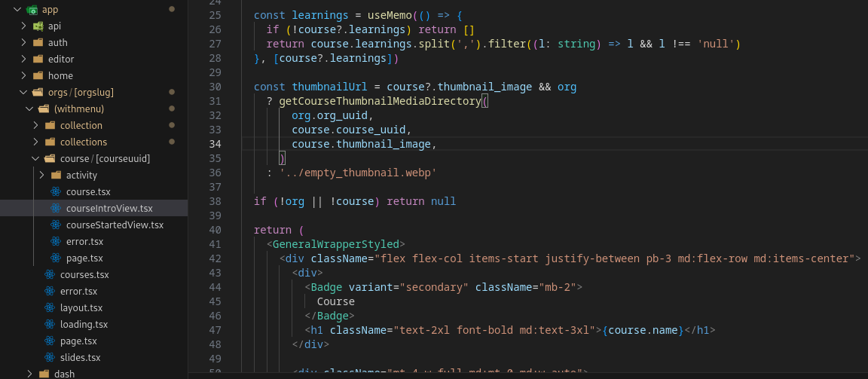Click the React icon beside courses.tsx
The width and height of the screenshot is (868, 379).
50,275
